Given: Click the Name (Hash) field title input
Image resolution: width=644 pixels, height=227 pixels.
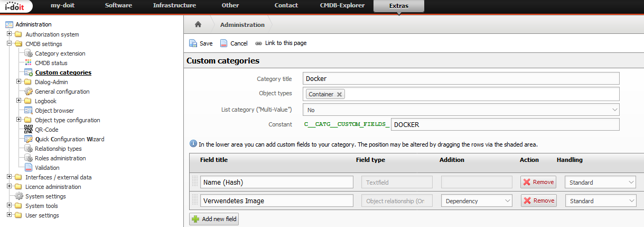Looking at the screenshot, I should [x=276, y=182].
